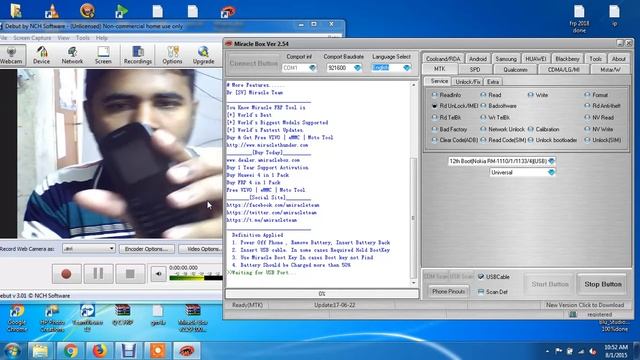Choose Network source in Debut toolbar

(x=72, y=55)
